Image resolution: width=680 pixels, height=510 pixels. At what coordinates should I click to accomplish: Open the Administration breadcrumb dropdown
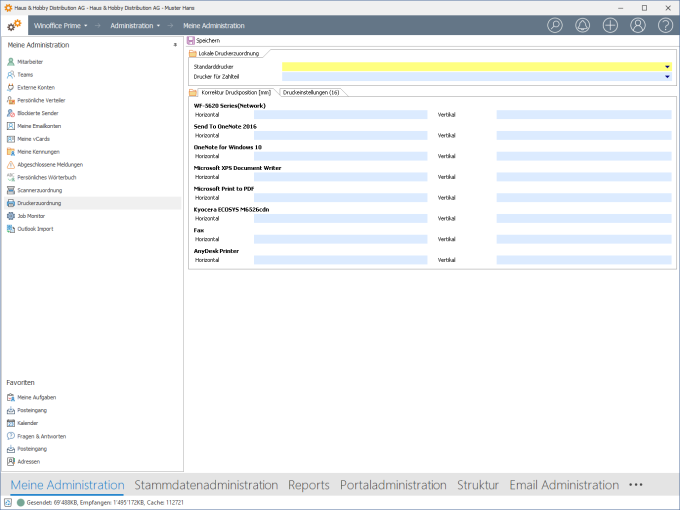158,26
